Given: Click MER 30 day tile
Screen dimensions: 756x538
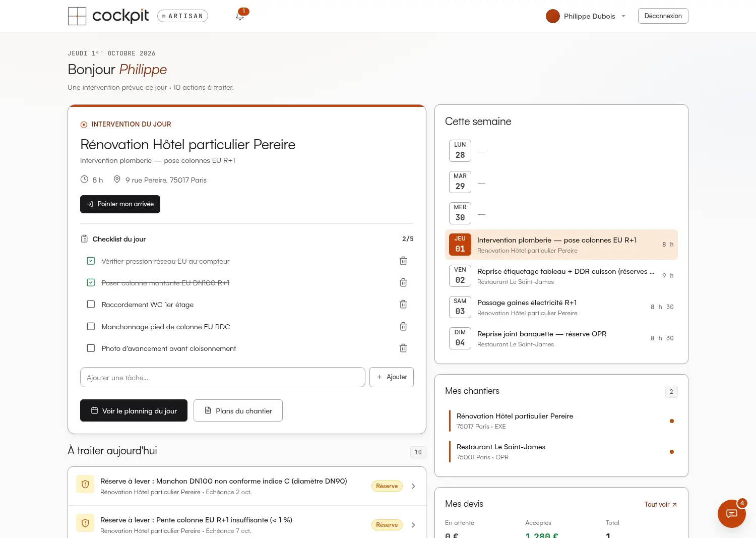Looking at the screenshot, I should [460, 213].
